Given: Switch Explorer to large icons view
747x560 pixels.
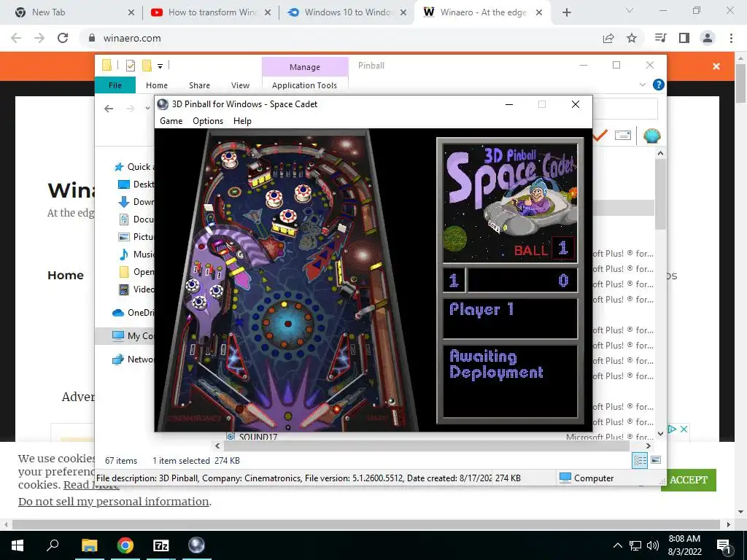Looking at the screenshot, I should (656, 460).
